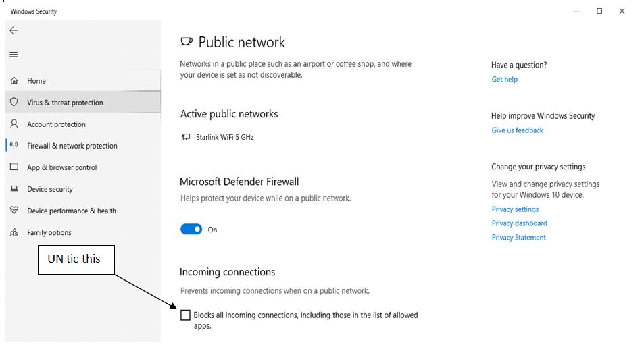The height and width of the screenshot is (347, 644).
Task: Click the Virus & threat protection shield icon
Action: [14, 103]
